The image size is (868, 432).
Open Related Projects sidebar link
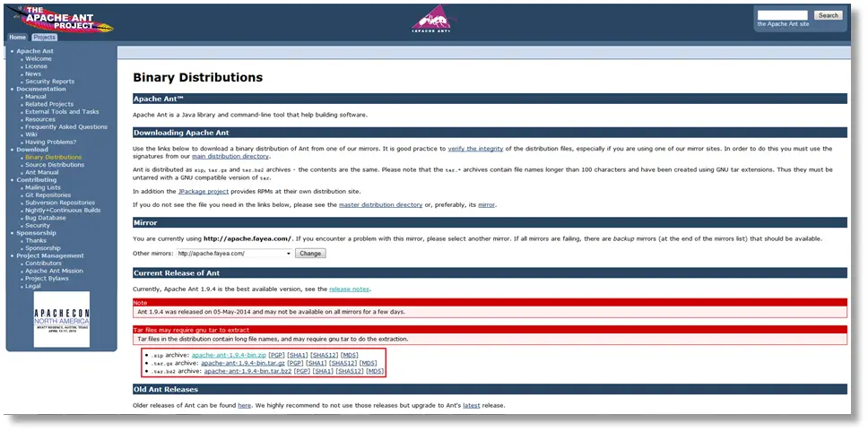49,104
